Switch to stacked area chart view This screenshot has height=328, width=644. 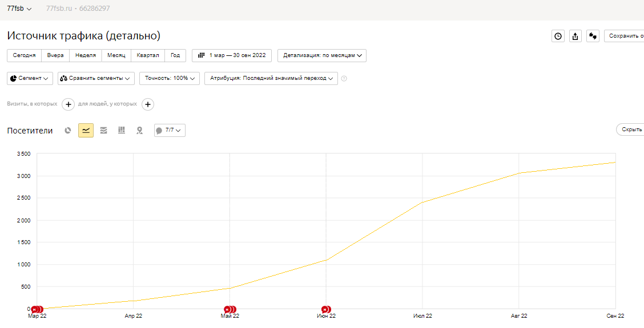(103, 131)
